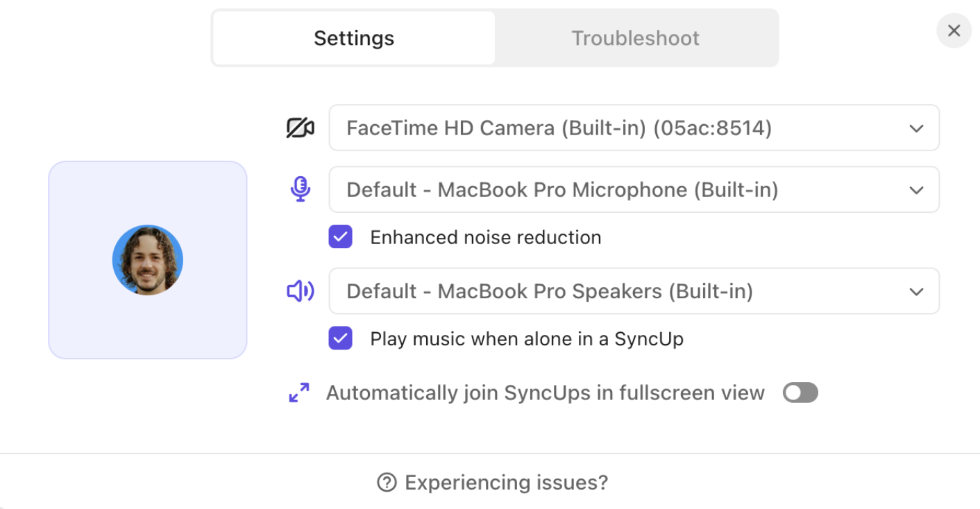980x509 pixels.
Task: Click the Enhanced noise reduction label text
Action: pos(485,237)
